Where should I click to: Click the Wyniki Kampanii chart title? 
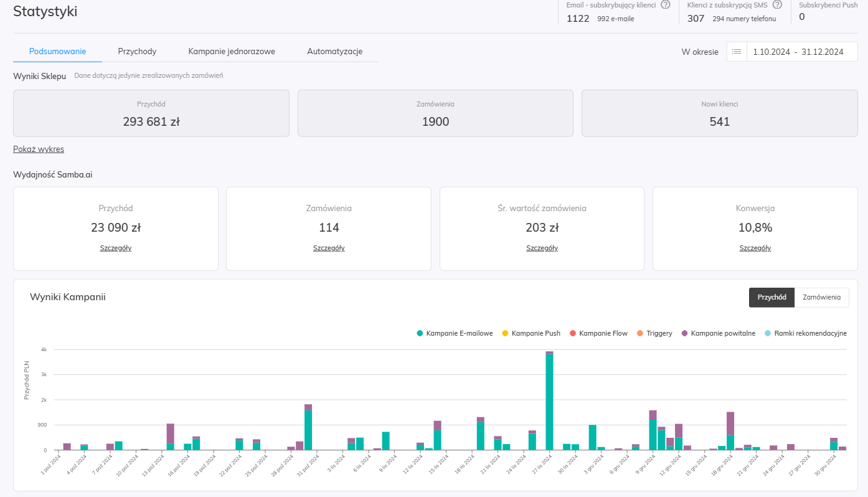[x=68, y=297]
